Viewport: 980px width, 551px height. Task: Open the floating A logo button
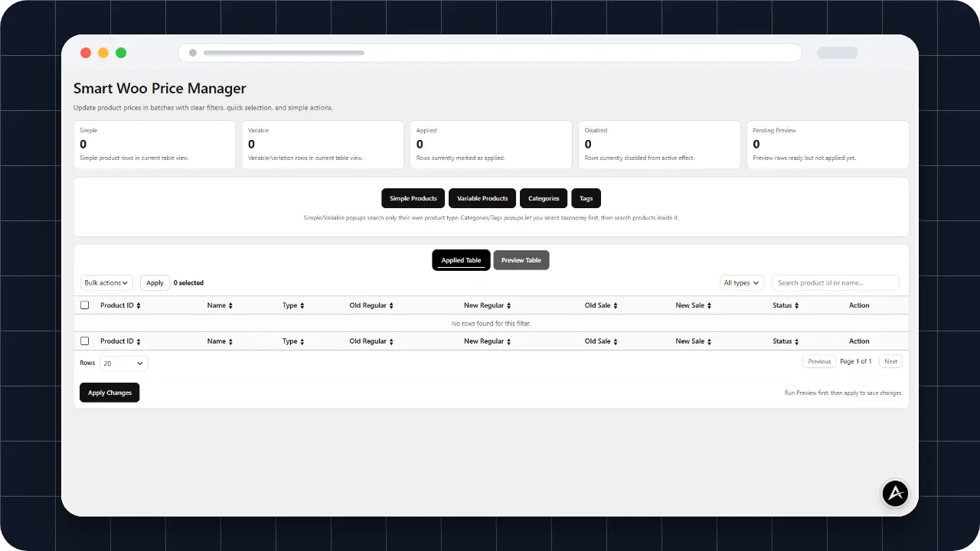(x=895, y=494)
